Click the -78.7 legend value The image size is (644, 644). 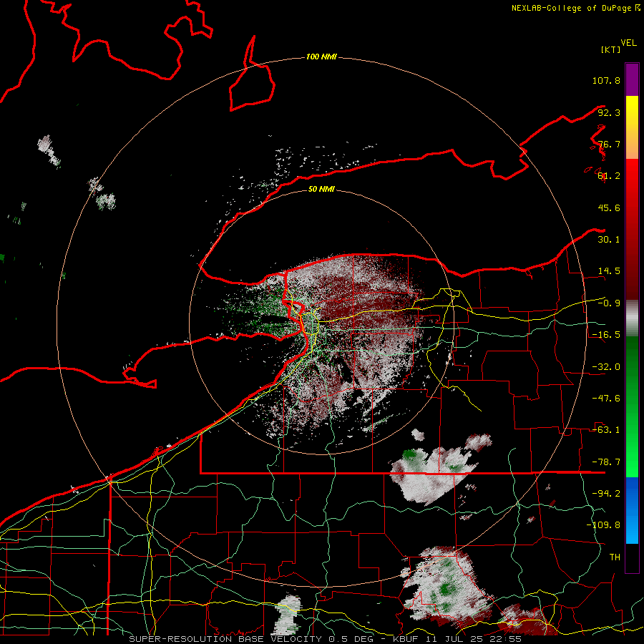pyautogui.click(x=606, y=462)
